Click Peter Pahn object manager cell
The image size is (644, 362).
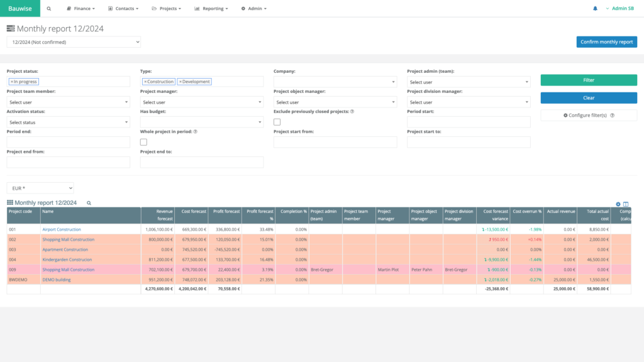coord(426,270)
